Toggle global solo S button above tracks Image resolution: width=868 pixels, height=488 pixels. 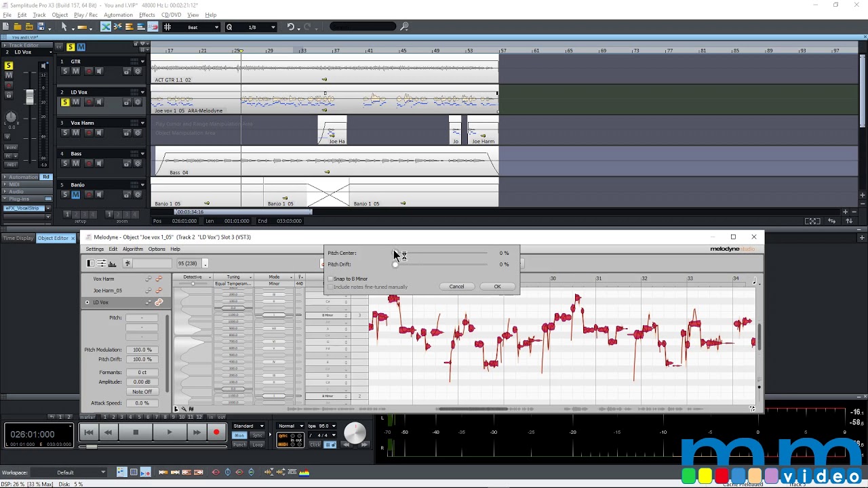(71, 47)
